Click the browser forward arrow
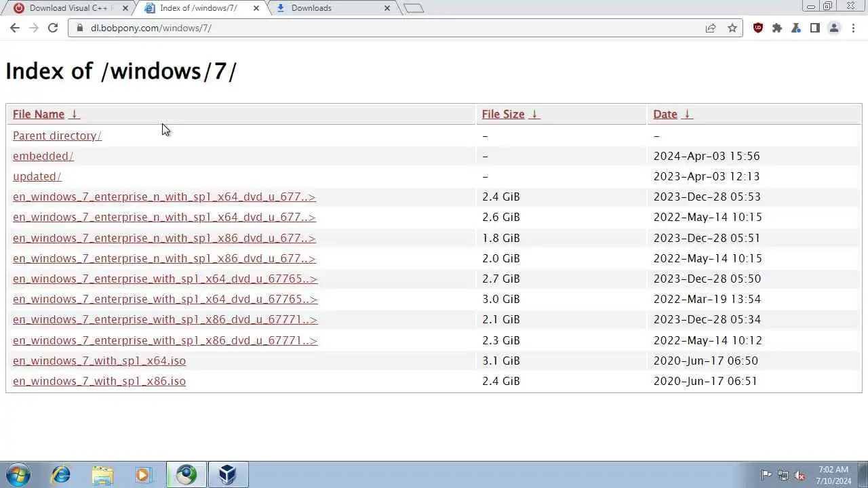The image size is (868, 488). click(x=34, y=28)
